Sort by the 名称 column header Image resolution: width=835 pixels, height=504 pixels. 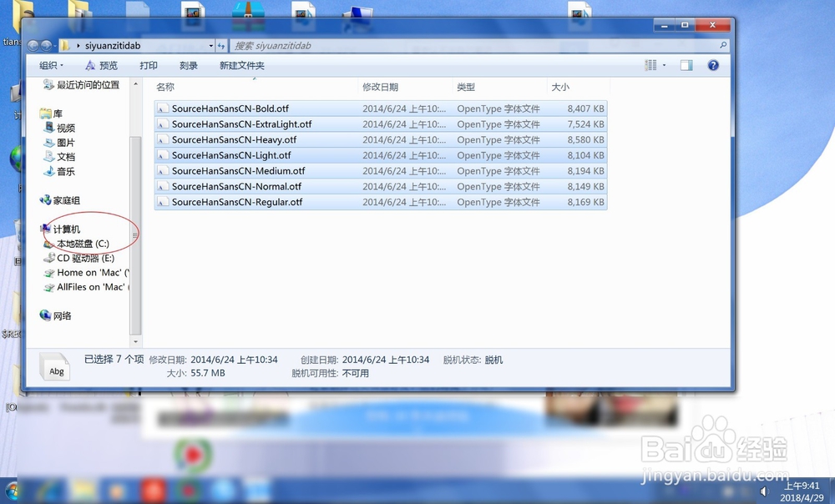(x=256, y=87)
